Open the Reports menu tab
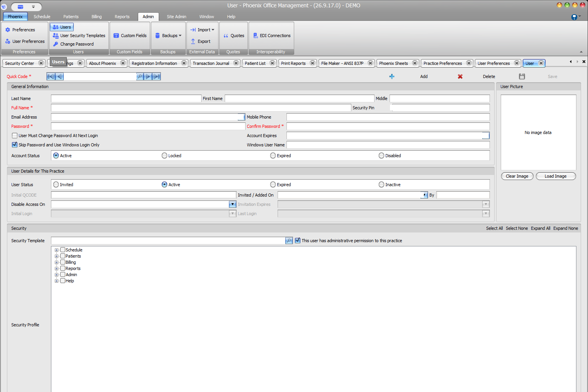The height and width of the screenshot is (392, 588). pos(122,17)
